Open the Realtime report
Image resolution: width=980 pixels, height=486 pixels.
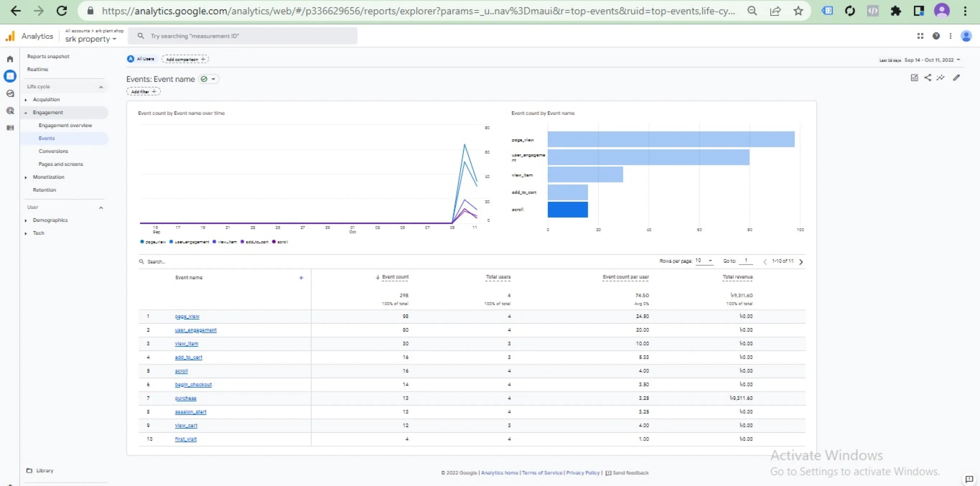click(37, 69)
